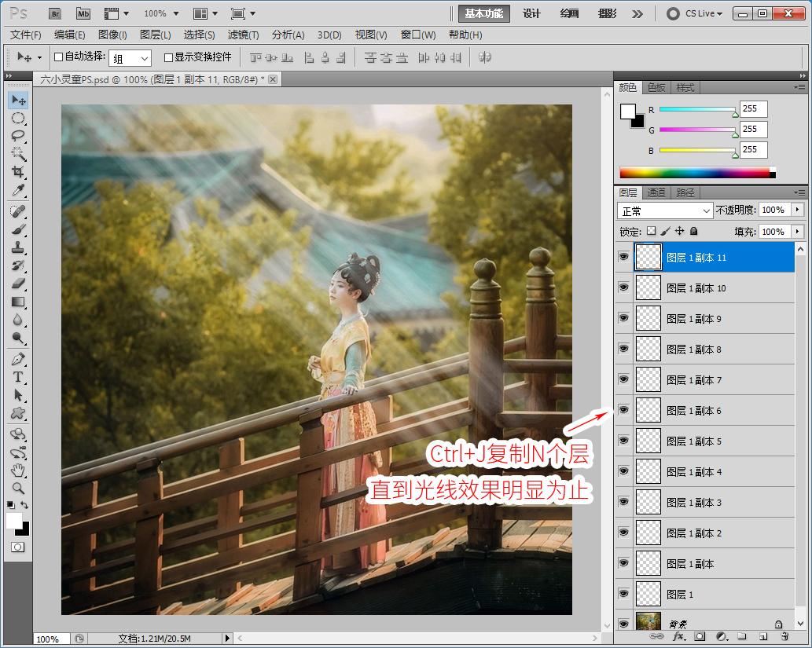Click the foreground color swatch in Color panel
812x648 pixels.
tap(627, 112)
